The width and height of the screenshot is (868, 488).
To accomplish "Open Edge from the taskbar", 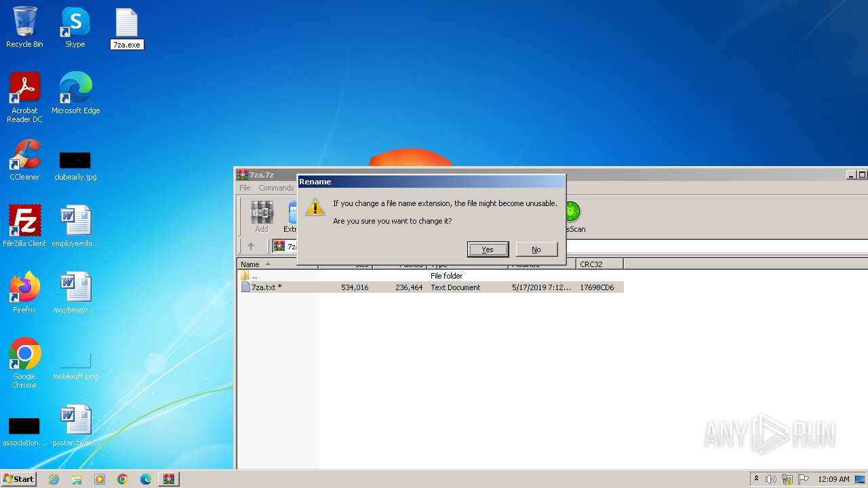I will click(146, 479).
